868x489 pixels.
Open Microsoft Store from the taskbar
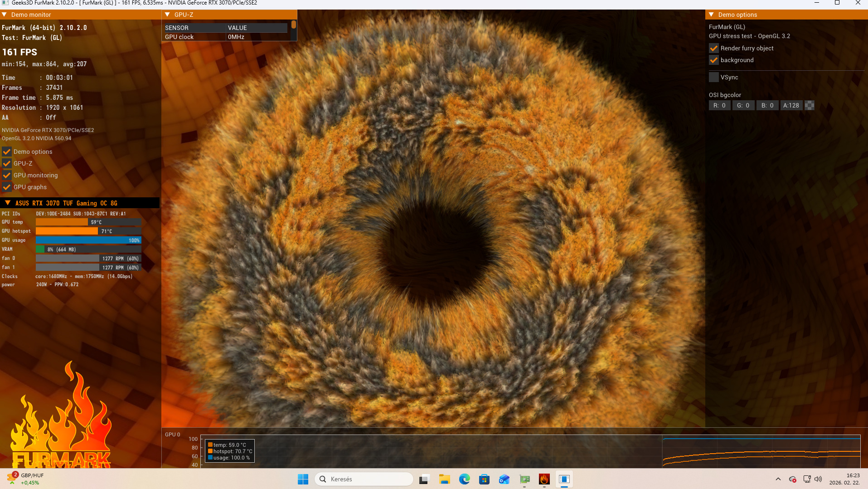[484, 479]
